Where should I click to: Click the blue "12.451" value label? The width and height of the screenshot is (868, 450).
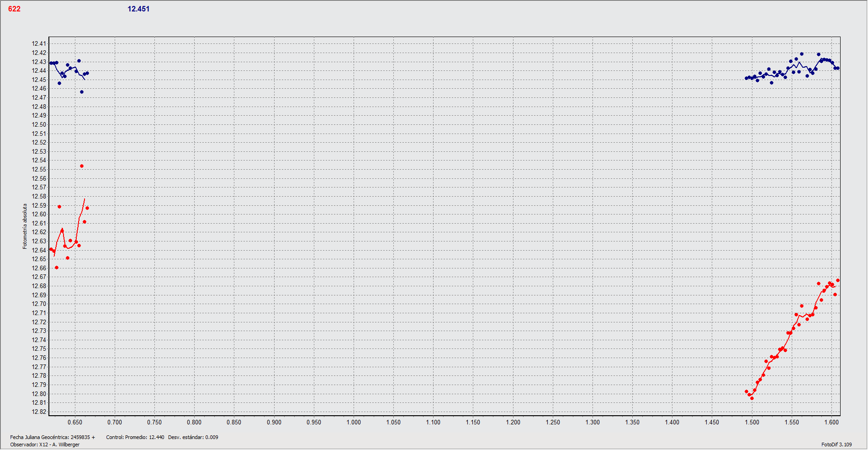click(x=138, y=9)
